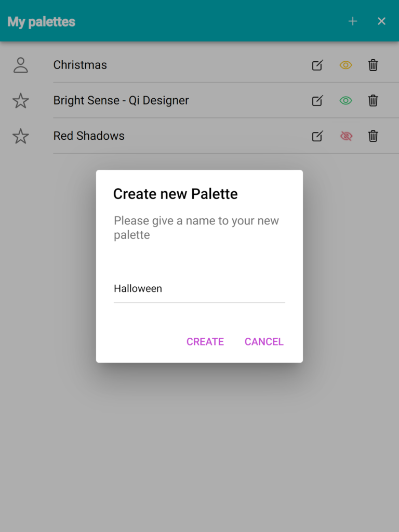Click the CREATE button in the dialog
The image size is (399, 532).
(205, 342)
